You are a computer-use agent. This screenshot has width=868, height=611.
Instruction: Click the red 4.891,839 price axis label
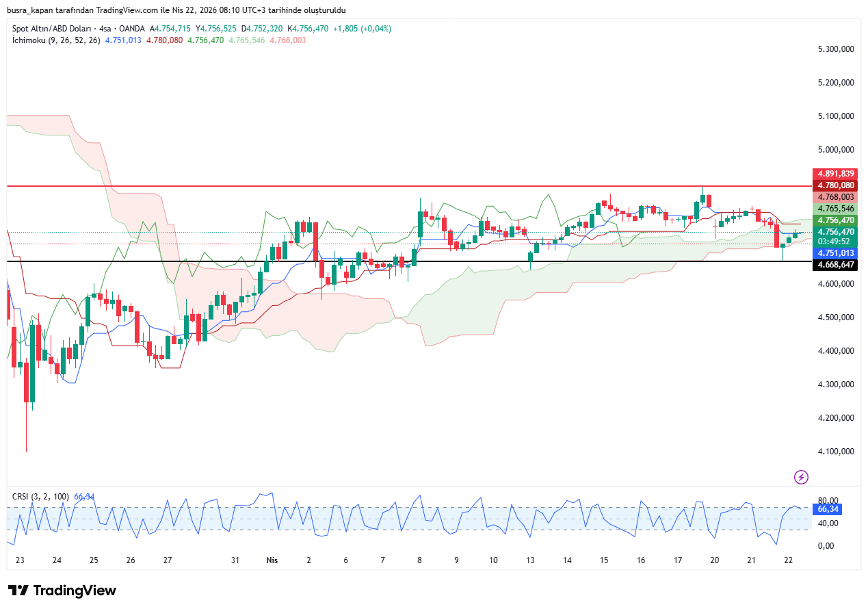click(x=834, y=174)
